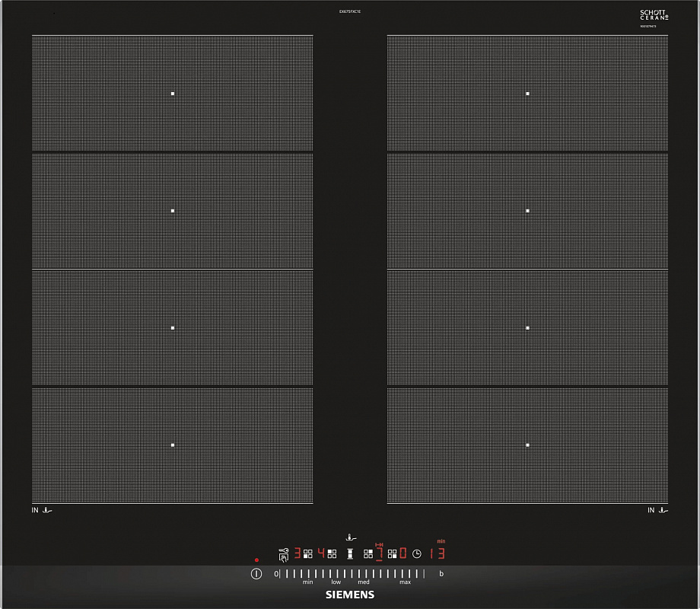
Task: Select the zone icon beside red 3
Action: 308,553
